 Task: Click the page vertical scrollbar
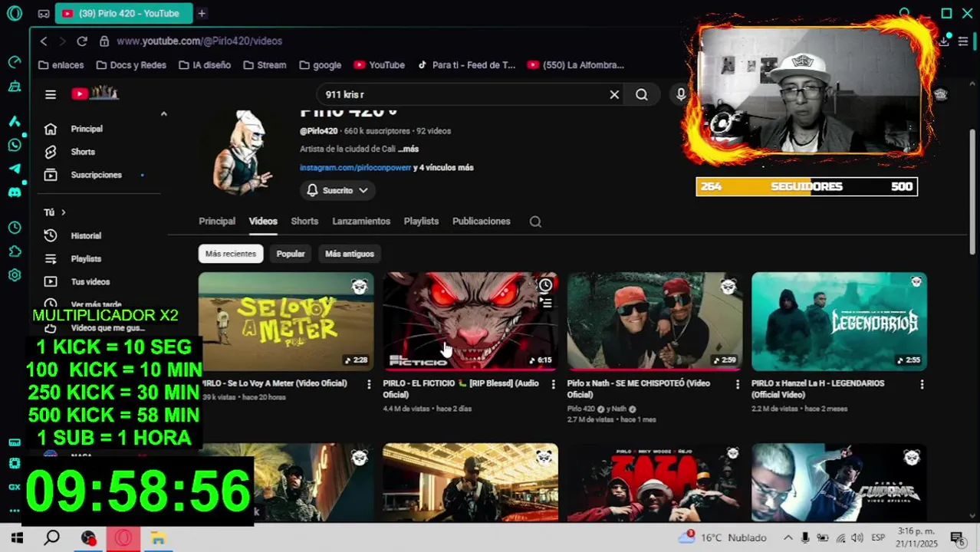coord(972,192)
